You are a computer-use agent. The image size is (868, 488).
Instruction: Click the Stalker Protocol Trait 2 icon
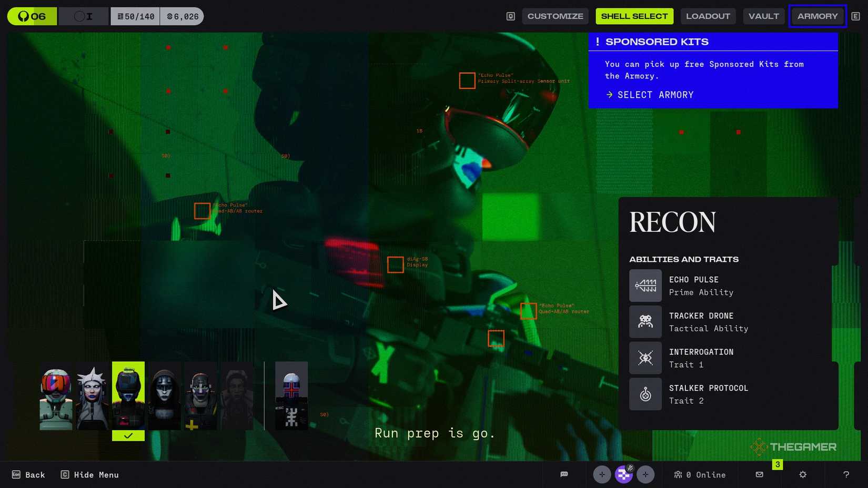[645, 394]
